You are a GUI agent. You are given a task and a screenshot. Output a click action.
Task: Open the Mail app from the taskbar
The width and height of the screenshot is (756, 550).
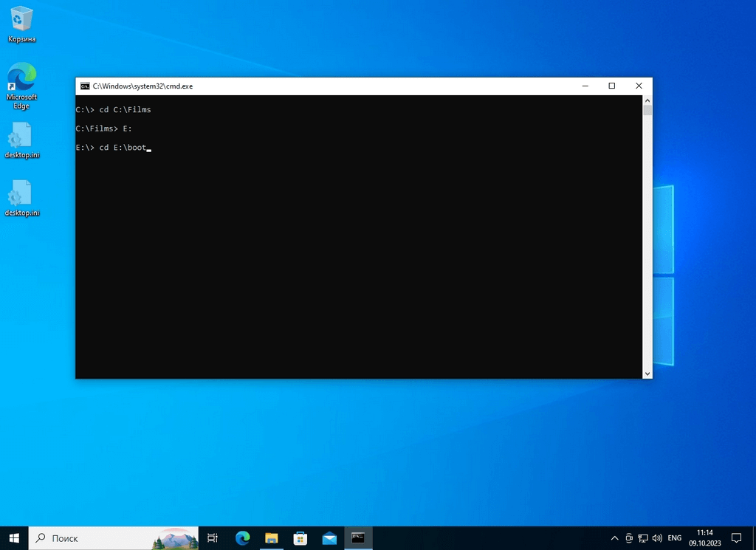pos(329,538)
